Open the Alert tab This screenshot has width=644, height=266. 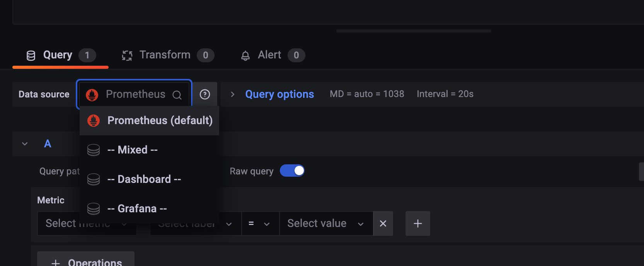click(273, 55)
